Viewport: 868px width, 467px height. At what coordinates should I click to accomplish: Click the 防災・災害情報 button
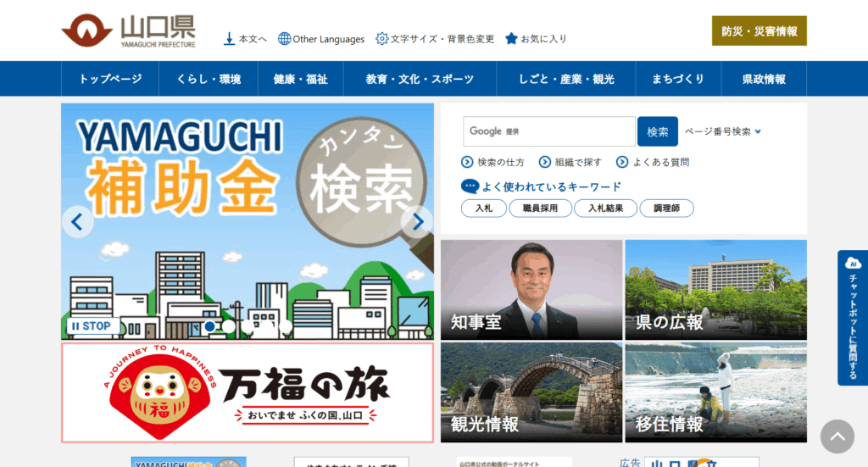759,31
